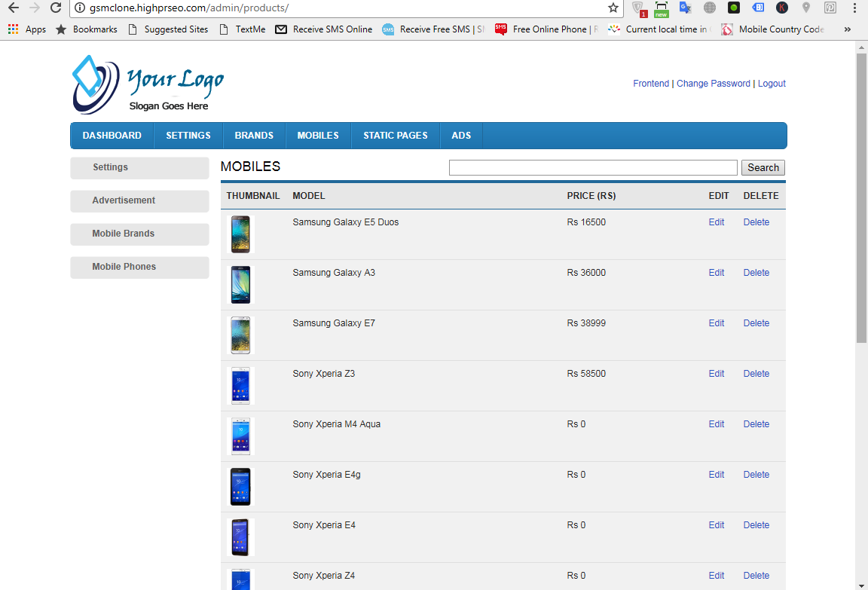This screenshot has height=590, width=868.
Task: Bookmark this page with the star icon
Action: pyautogui.click(x=613, y=8)
